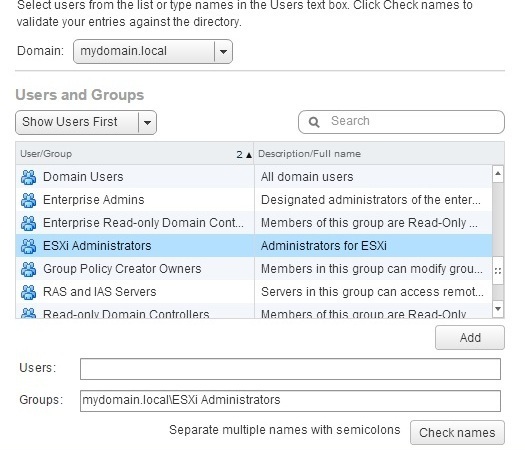Click the list scrollbar down arrow
The image size is (525, 450).
pyautogui.click(x=498, y=308)
